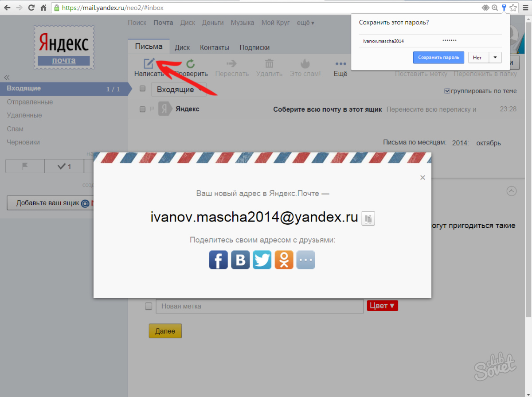The height and width of the screenshot is (397, 532).
Task: Reload the current page
Action: pyautogui.click(x=31, y=8)
